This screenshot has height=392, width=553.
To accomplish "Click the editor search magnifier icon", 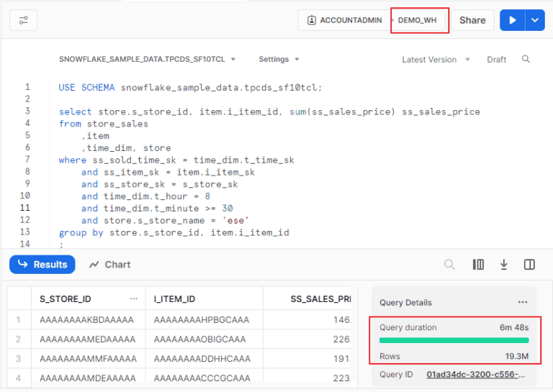I will pos(526,59).
